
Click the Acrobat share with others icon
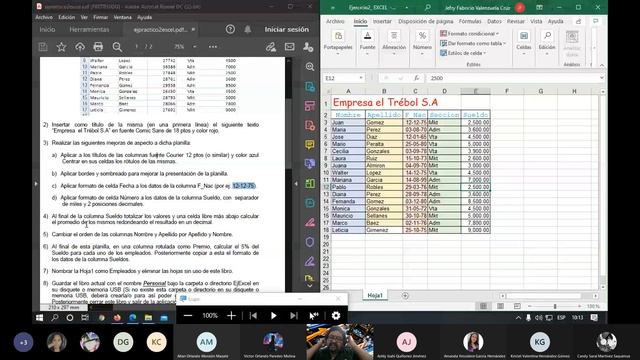pyautogui.click(x=308, y=47)
